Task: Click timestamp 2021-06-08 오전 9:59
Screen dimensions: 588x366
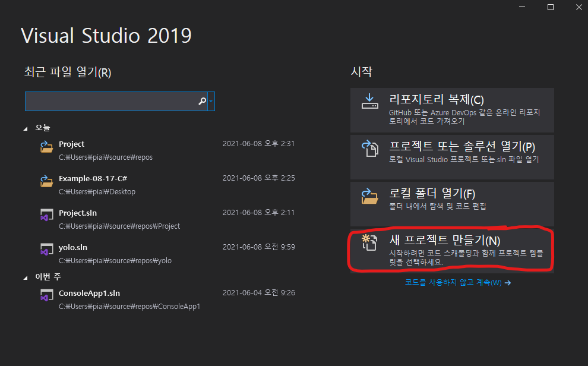Action: pos(259,247)
